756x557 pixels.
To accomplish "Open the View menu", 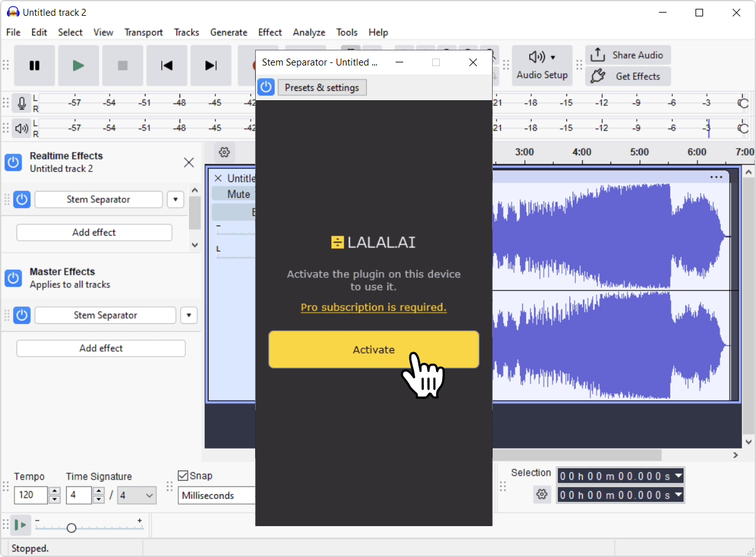I will tap(103, 32).
